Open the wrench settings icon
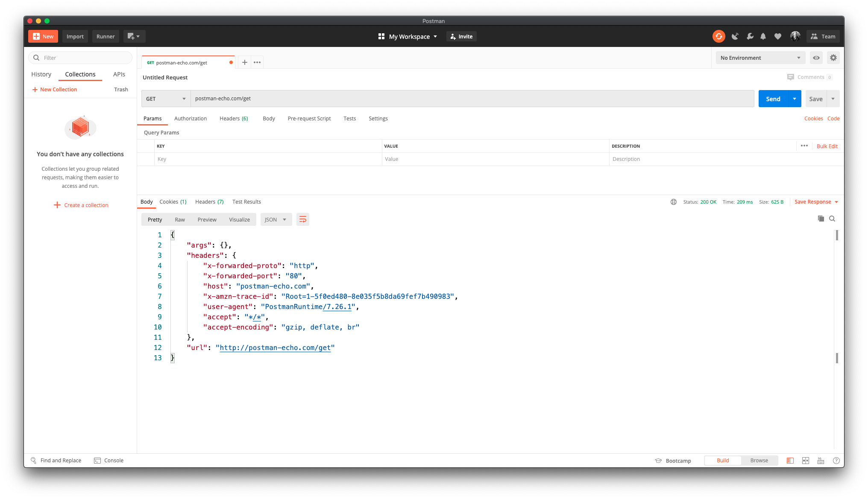This screenshot has width=868, height=499. coord(750,36)
